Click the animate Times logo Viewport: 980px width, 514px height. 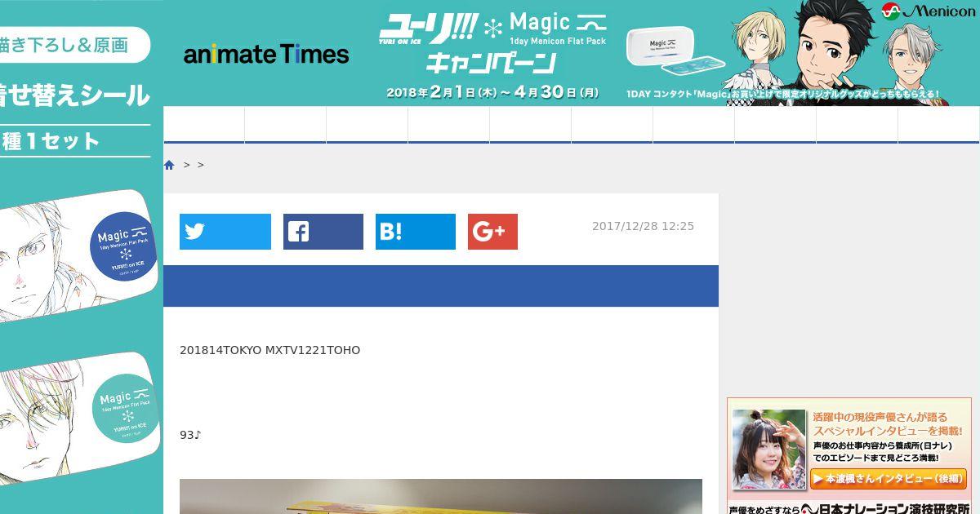266,54
